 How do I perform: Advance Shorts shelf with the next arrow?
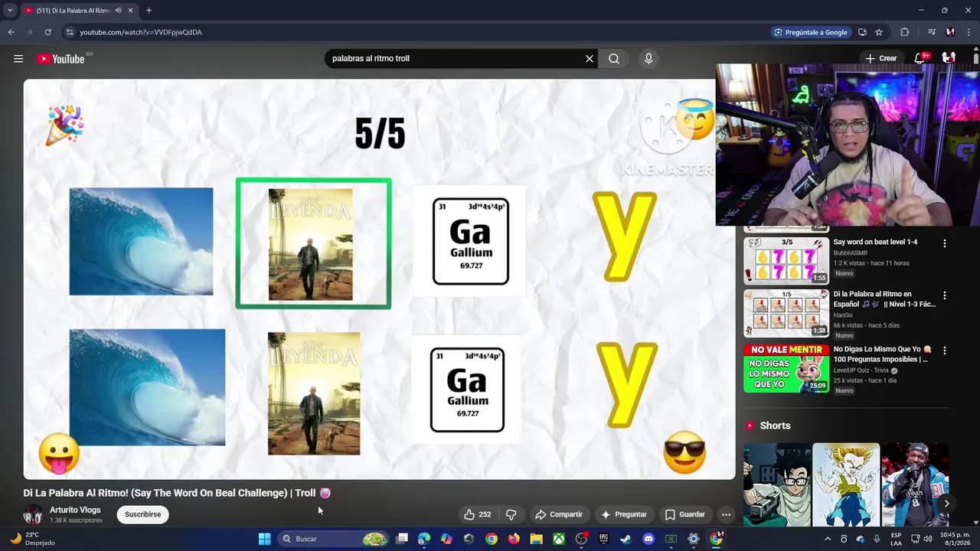coord(946,504)
